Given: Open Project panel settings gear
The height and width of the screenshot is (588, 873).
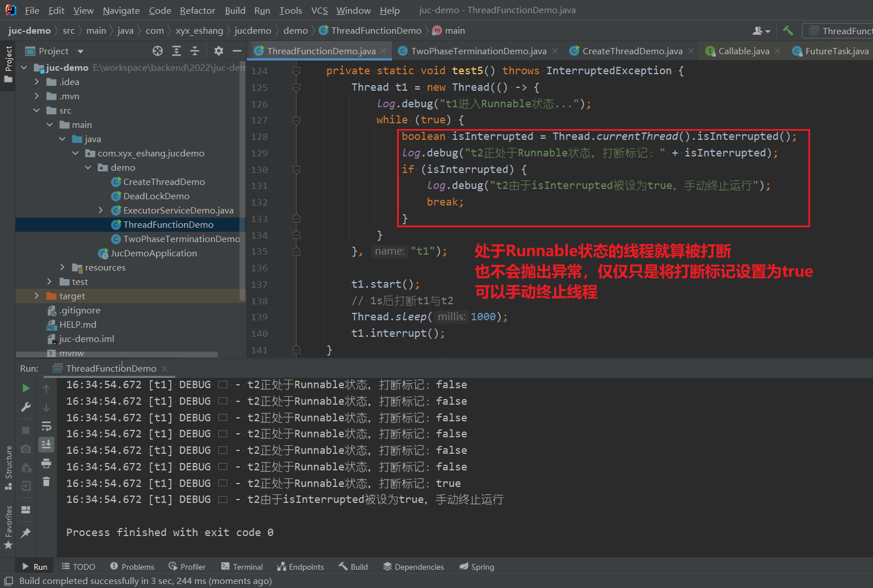Looking at the screenshot, I should pyautogui.click(x=218, y=51).
